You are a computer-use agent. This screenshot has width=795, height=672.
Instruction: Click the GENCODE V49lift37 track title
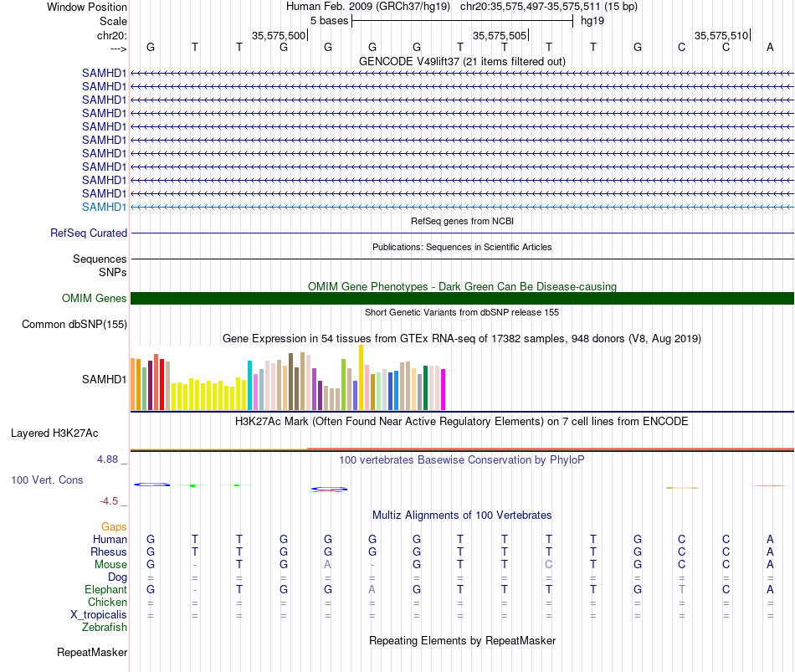[x=462, y=61]
